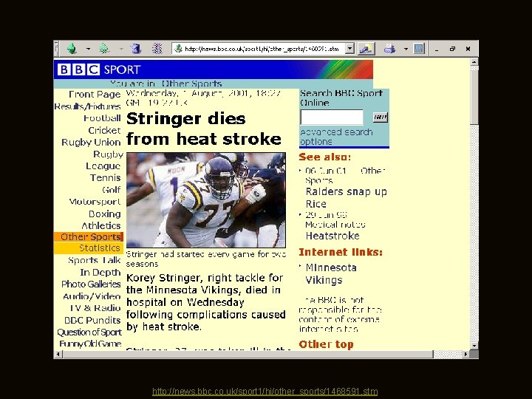Click the highlighted Other Sports sidebar item
Image resolution: width=532 pixels, height=399 pixels.
coord(89,236)
